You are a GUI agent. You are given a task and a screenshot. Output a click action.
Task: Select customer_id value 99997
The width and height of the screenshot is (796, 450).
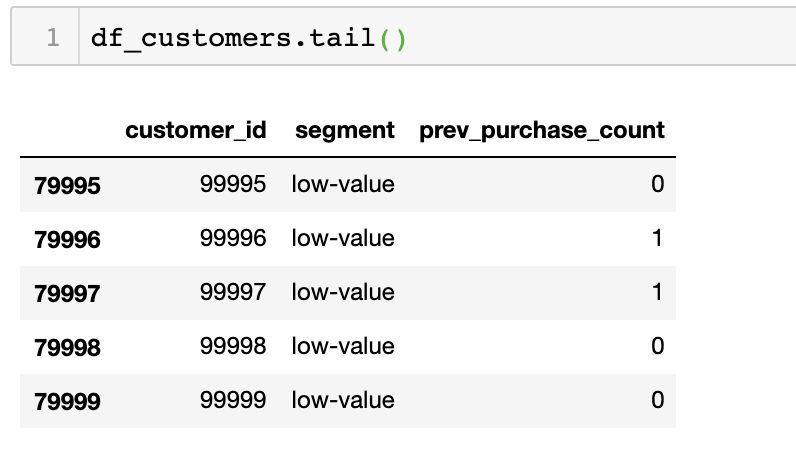pos(233,292)
